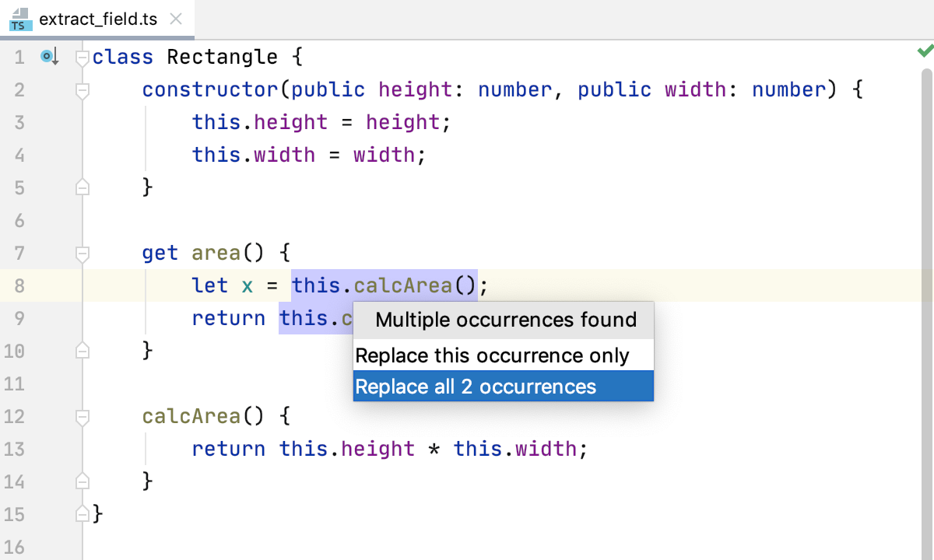
Task: Click the highlighted this.calcArea() expression
Action: 383,285
